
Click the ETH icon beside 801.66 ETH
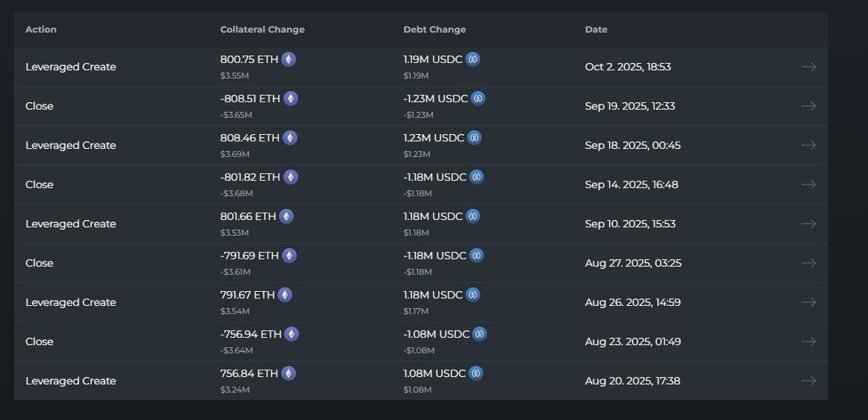pyautogui.click(x=286, y=216)
